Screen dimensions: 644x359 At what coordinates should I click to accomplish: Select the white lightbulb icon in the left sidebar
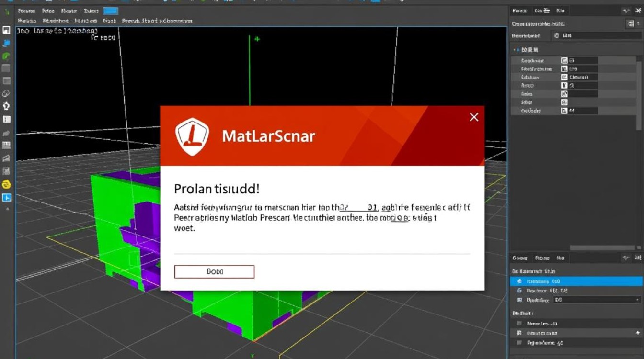pos(6,106)
